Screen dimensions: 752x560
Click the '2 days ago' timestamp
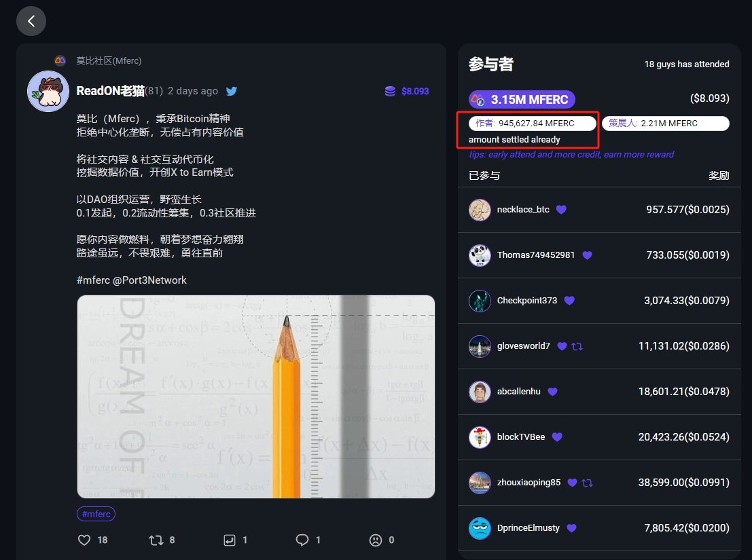click(193, 91)
